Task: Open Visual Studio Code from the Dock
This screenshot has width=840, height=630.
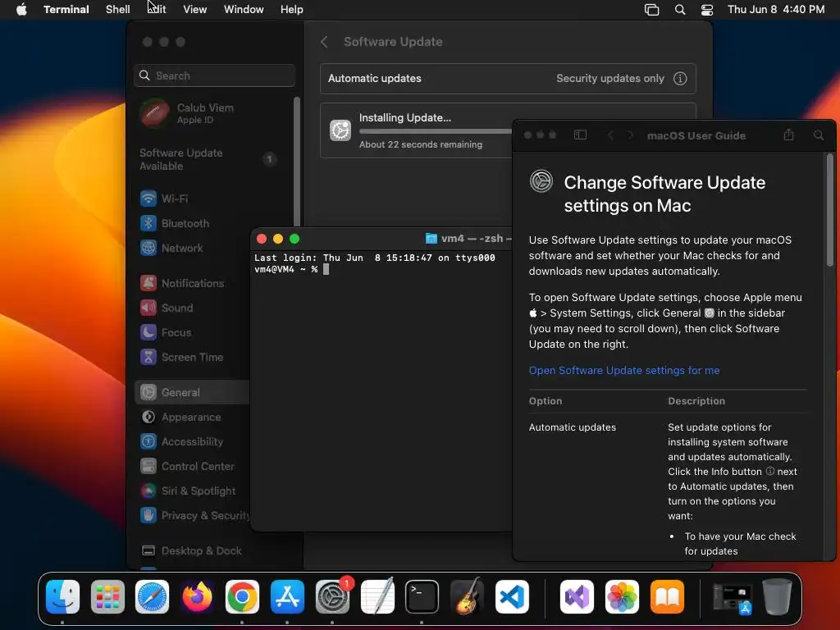Action: tap(512, 596)
